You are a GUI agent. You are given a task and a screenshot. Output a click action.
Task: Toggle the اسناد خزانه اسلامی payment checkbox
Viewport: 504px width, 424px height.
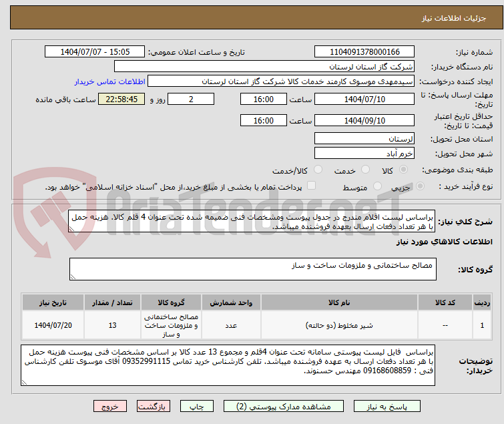(x=311, y=186)
